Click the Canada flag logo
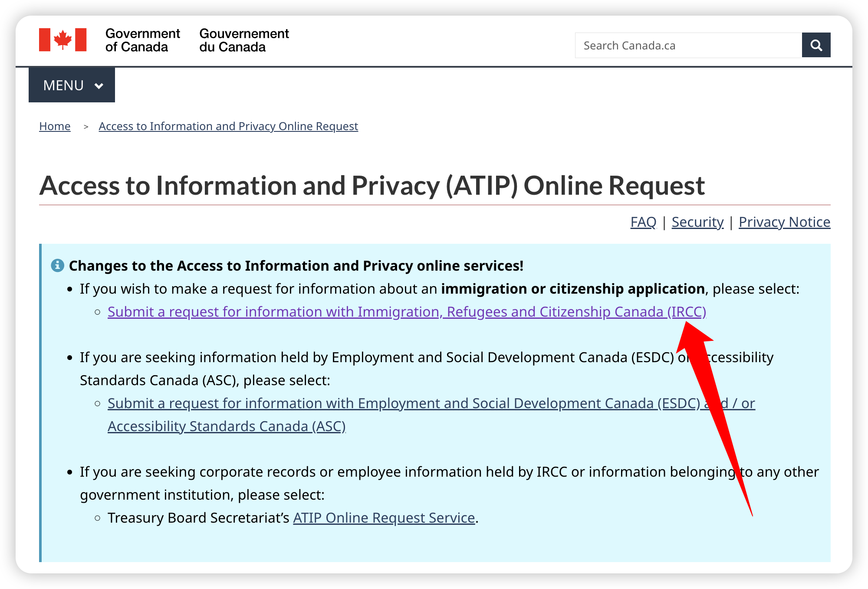868x589 pixels. [x=63, y=40]
